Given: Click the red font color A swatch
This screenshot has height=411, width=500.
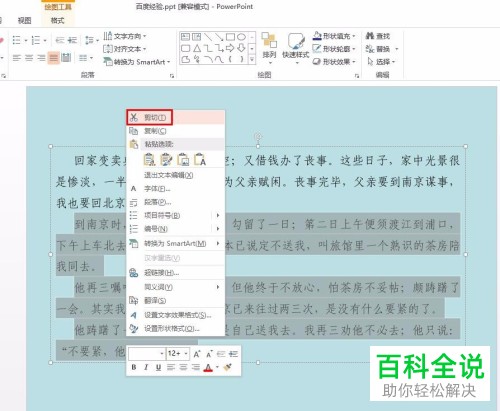Looking at the screenshot, I should pyautogui.click(x=208, y=367).
